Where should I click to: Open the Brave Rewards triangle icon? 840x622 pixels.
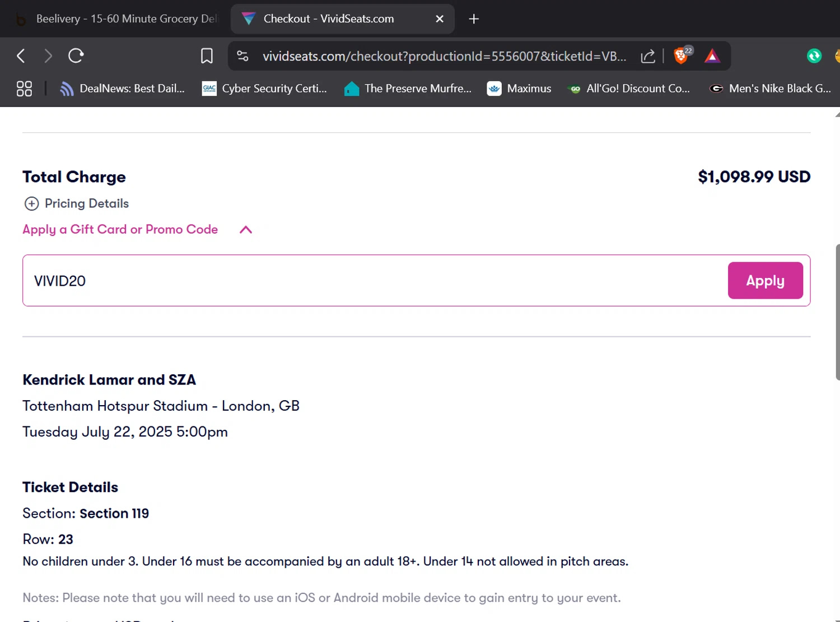[712, 56]
